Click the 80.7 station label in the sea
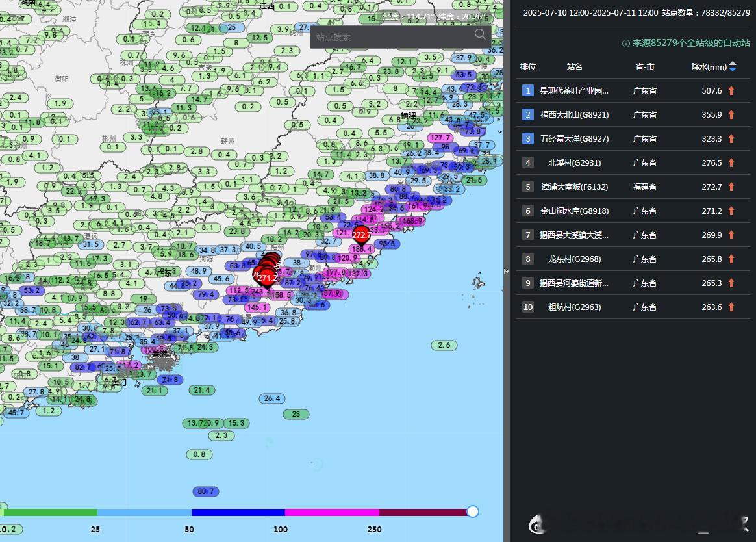 [x=205, y=491]
